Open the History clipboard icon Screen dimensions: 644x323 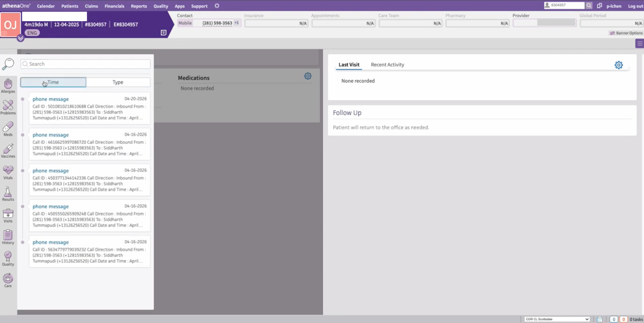[x=8, y=237]
